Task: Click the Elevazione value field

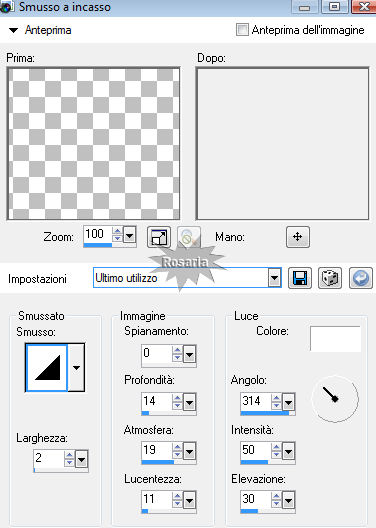Action: pyautogui.click(x=256, y=499)
